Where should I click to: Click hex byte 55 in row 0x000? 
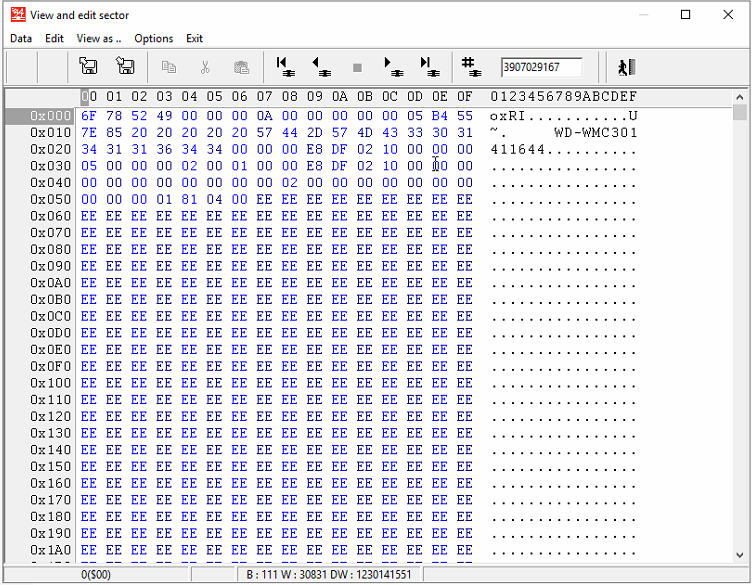tap(464, 116)
